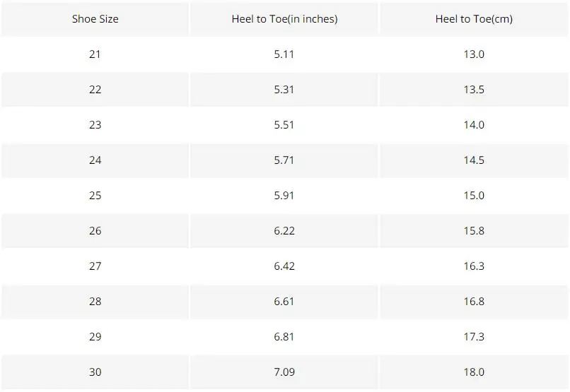
Task: Select shoe size 30 cell
Action: (95, 372)
